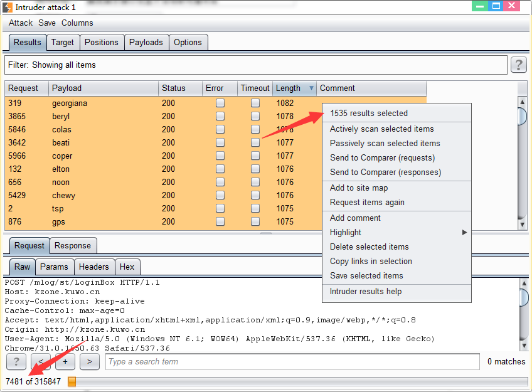532x392 pixels.
Task: Toggle Error checkbox for beryl row
Action: pos(220,116)
